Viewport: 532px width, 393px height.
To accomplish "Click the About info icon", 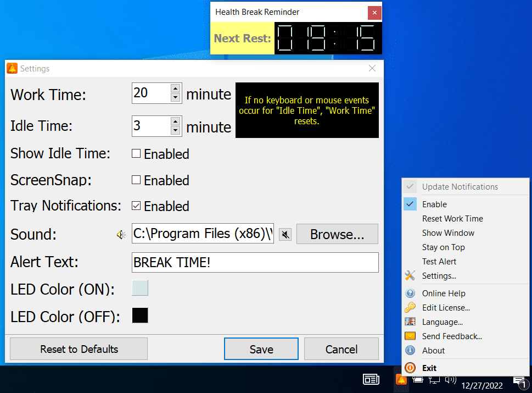I will point(410,350).
